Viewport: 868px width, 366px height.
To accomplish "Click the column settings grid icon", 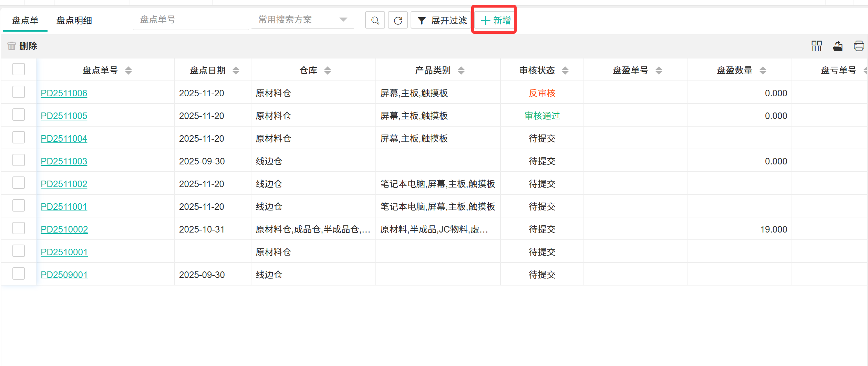I will [x=816, y=46].
